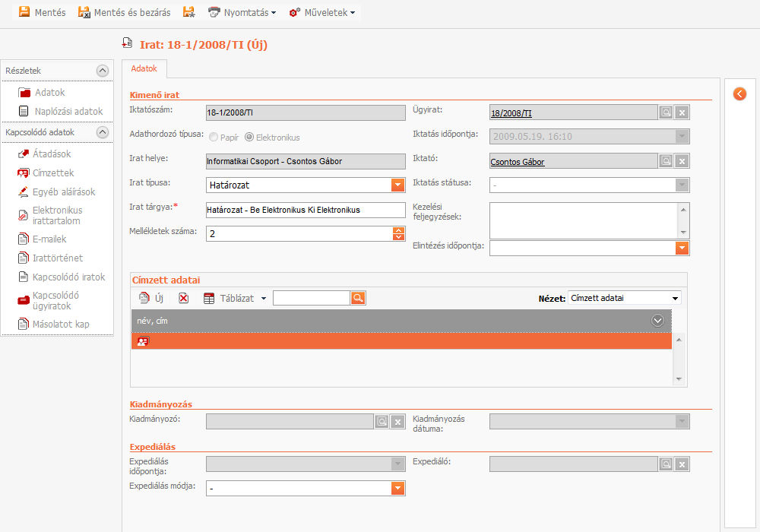Clear the Kiadmányozó field with the X button
This screenshot has height=532, width=760.
[x=398, y=422]
